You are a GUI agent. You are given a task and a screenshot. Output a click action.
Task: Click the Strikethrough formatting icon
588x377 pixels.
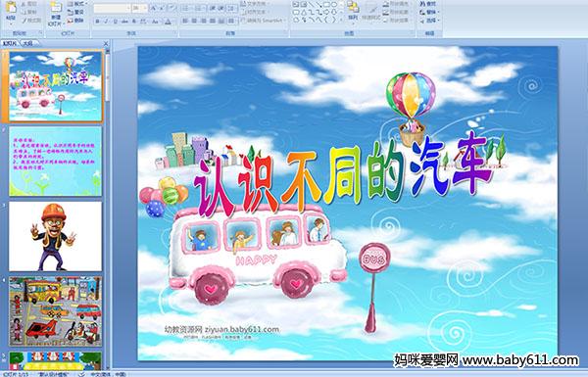(124, 22)
